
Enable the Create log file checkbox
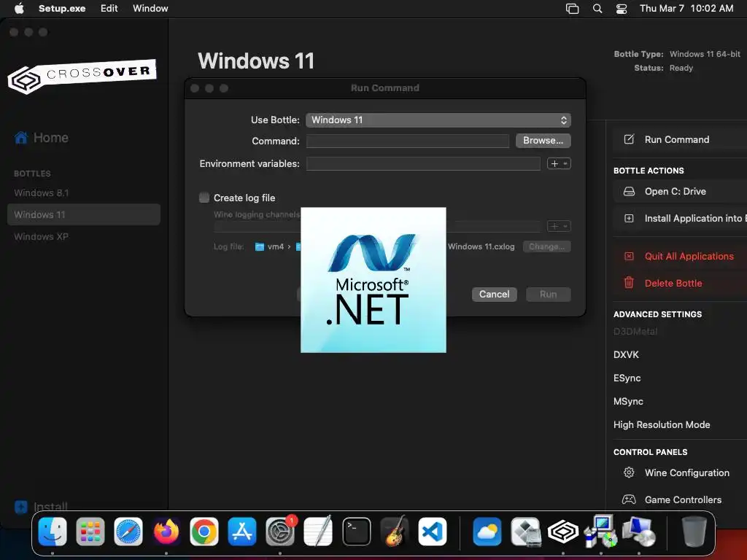click(x=204, y=198)
